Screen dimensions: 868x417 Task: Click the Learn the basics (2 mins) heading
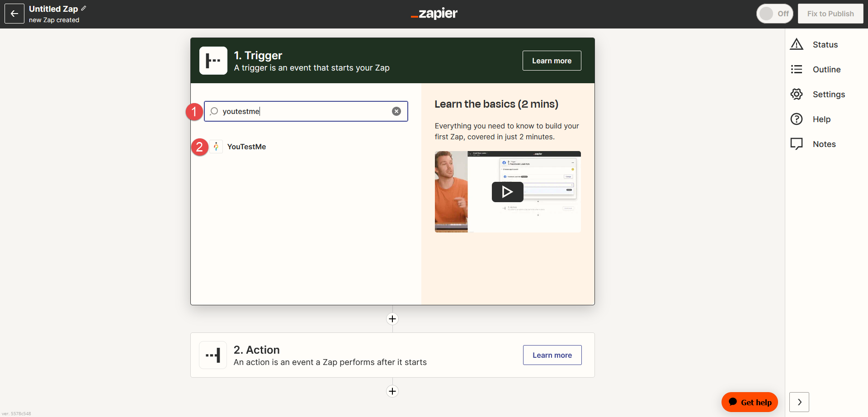click(x=496, y=104)
